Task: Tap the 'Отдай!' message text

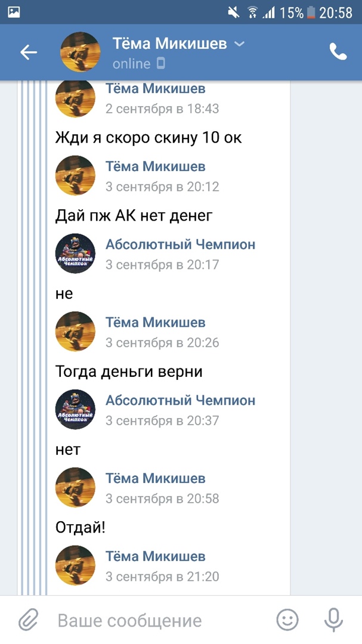Action: [x=80, y=528]
